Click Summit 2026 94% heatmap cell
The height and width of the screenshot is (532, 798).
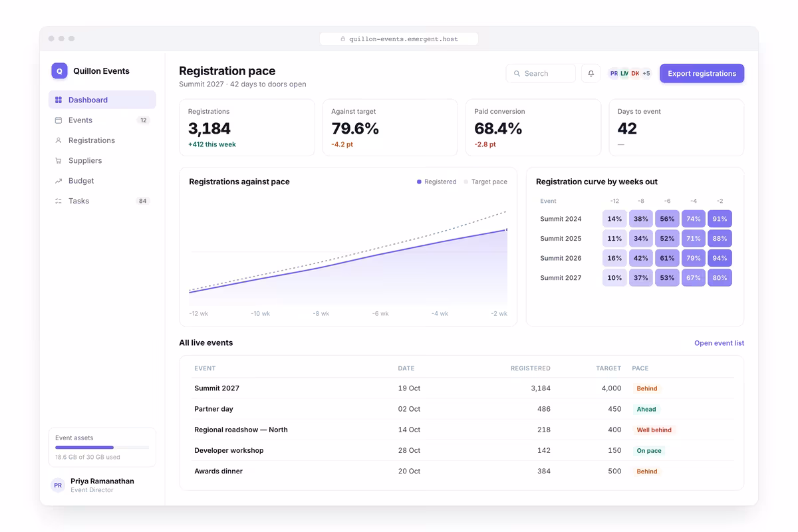point(720,258)
